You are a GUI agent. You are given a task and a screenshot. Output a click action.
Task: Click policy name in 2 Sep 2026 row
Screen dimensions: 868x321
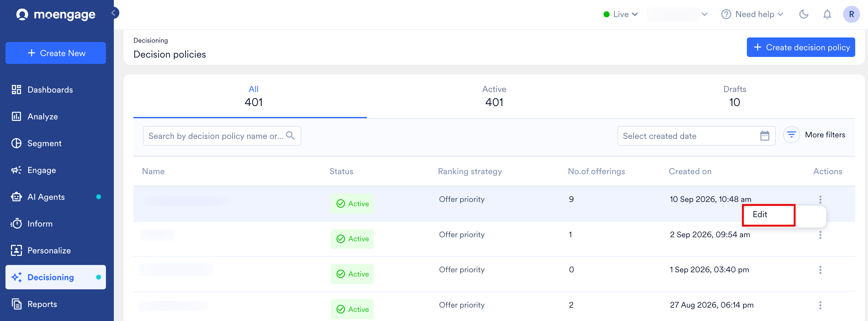[158, 235]
